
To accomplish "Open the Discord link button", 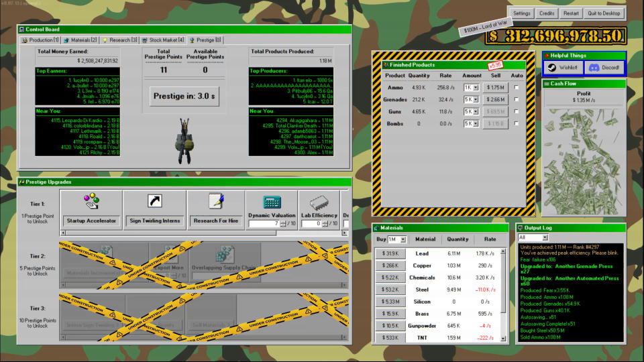I will coord(604,67).
